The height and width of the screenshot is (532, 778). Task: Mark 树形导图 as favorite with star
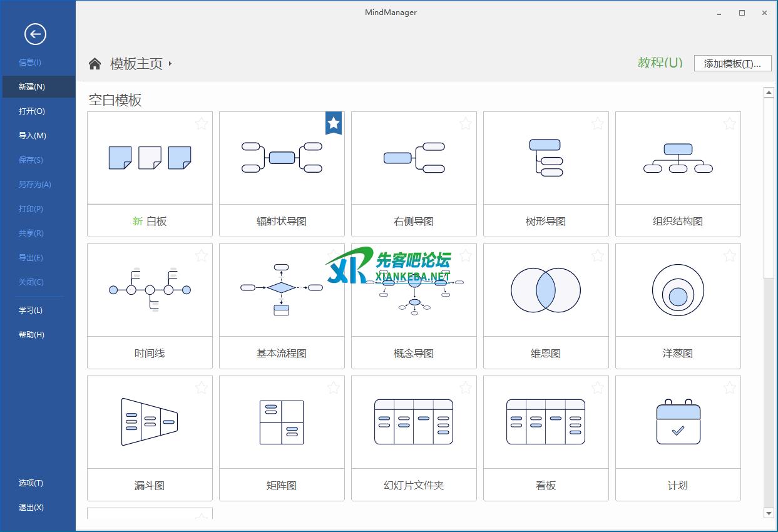click(x=598, y=123)
